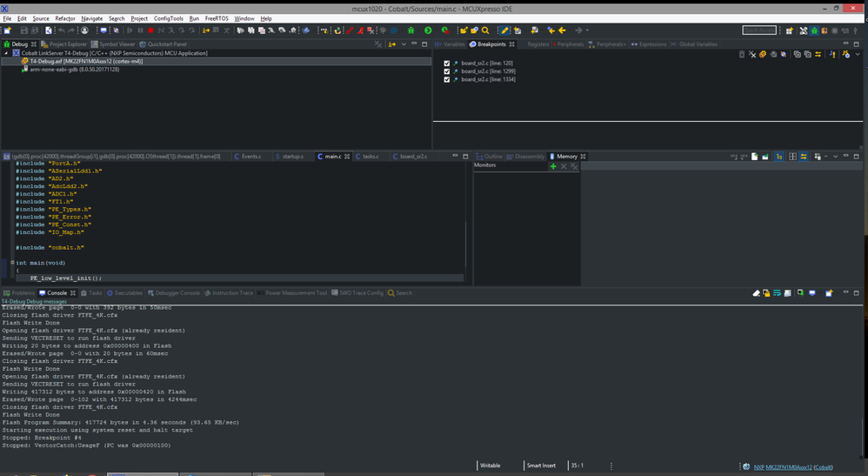868x476 pixels.
Task: Open the File menu
Action: (7, 18)
